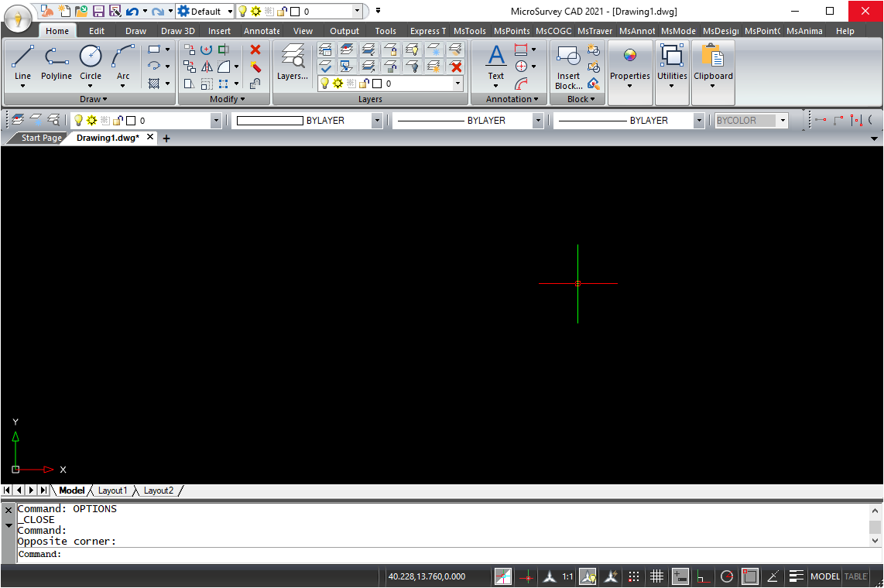The width and height of the screenshot is (884, 588).
Task: Close the command line panel
Action: click(x=9, y=511)
